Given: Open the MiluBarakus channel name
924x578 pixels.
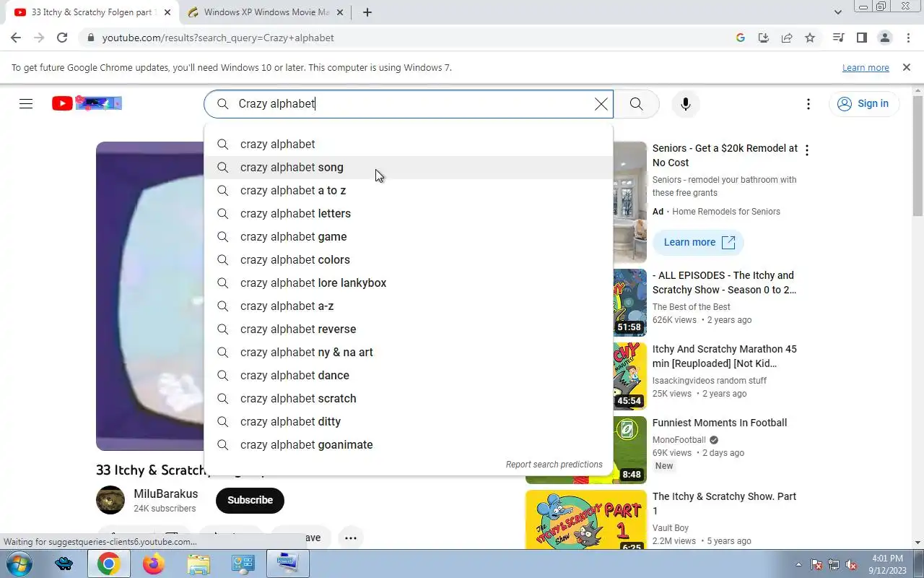Looking at the screenshot, I should (165, 494).
